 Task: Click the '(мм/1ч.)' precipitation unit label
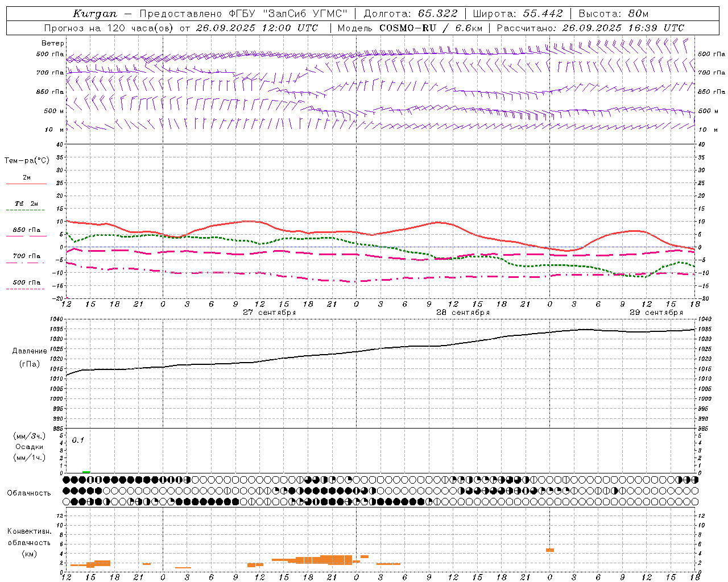pos(30,458)
